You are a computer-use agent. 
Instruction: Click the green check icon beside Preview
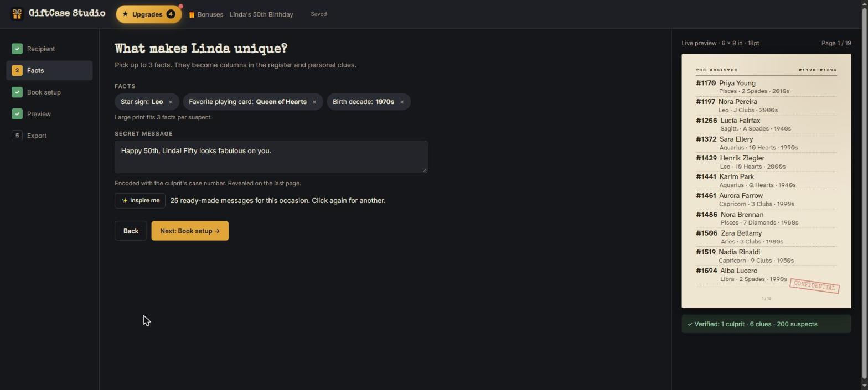17,113
